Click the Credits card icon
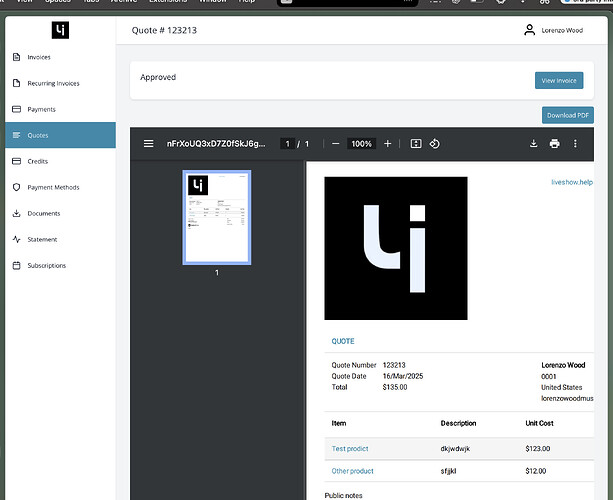The image size is (613, 500). tap(16, 161)
